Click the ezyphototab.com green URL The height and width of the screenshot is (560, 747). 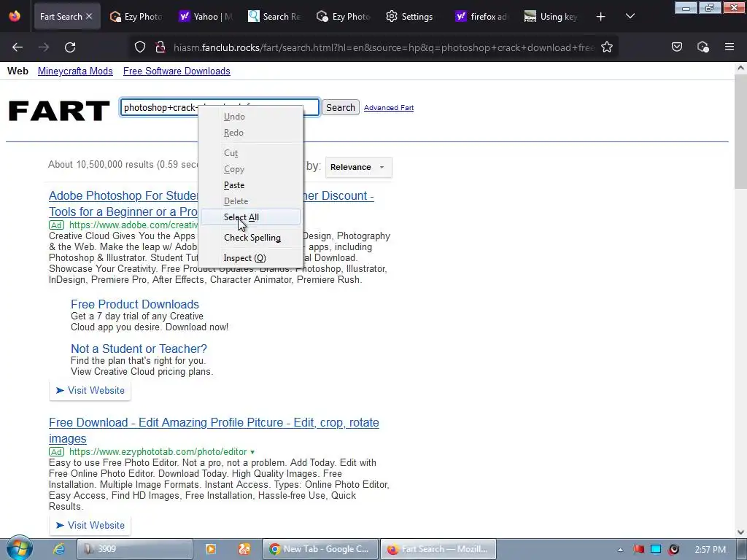click(x=158, y=451)
